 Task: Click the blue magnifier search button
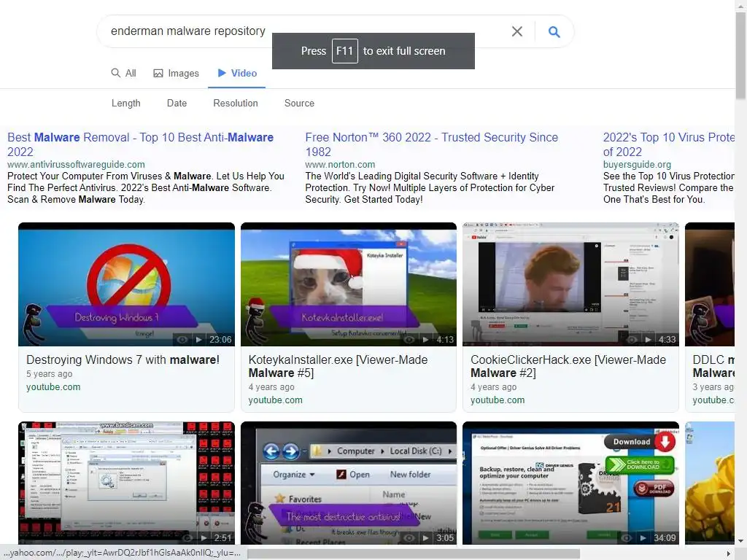(x=554, y=31)
